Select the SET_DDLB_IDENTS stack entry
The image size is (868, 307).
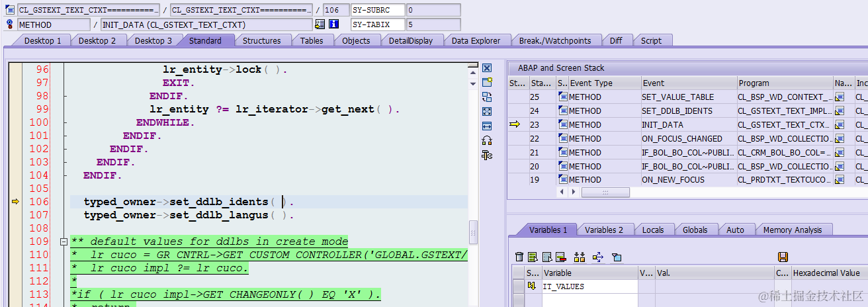(688, 110)
